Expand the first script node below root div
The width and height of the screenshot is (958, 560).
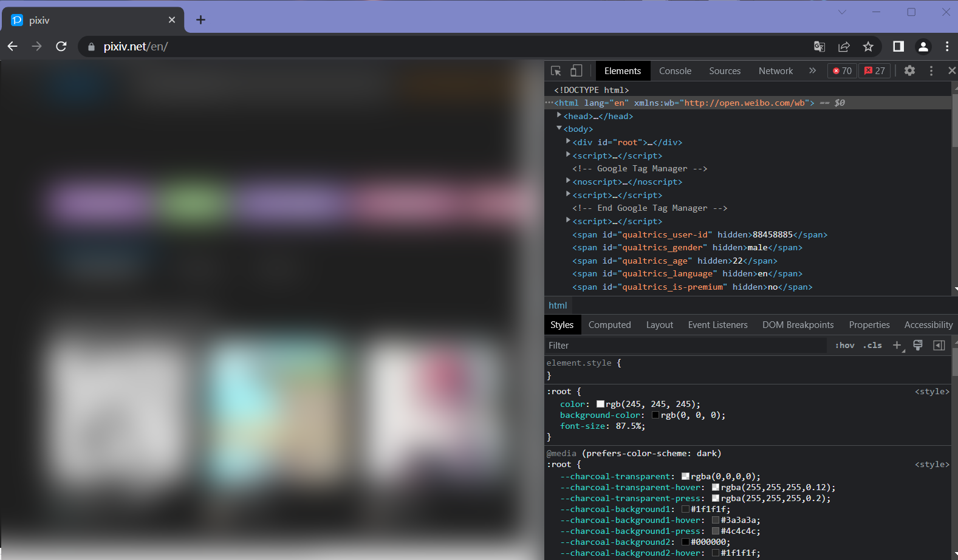pyautogui.click(x=568, y=155)
